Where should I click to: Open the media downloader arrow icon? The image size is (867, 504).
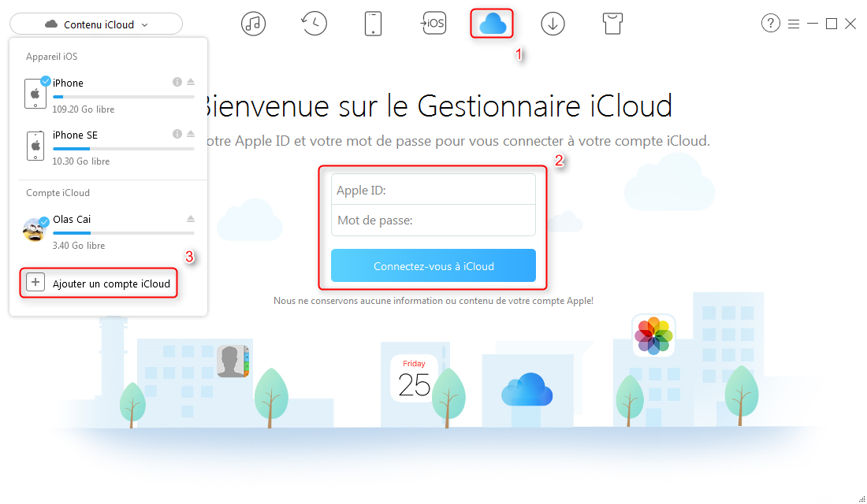coord(553,24)
